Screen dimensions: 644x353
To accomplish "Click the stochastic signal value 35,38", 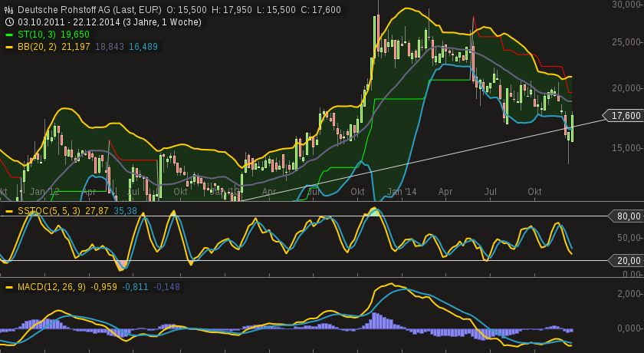I will coord(125,211).
